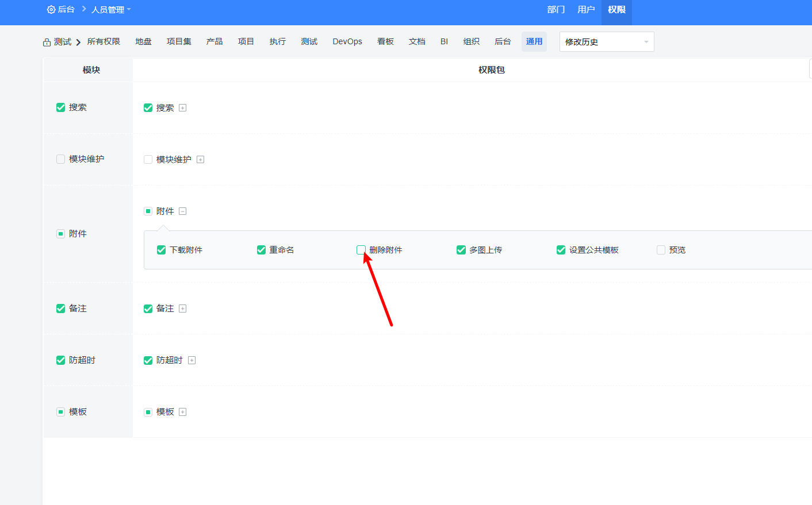Click the lock icon beside 测试

[x=47, y=43]
